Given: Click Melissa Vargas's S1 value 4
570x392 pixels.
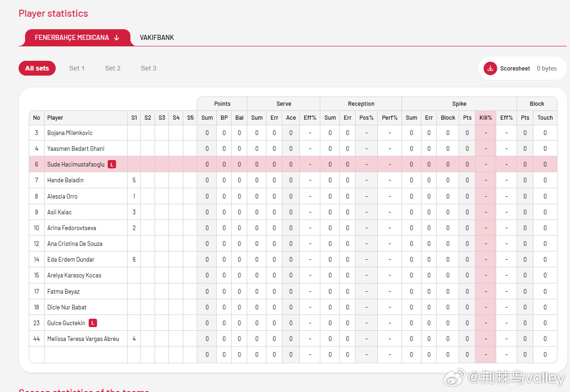Looking at the screenshot, I should tap(134, 339).
